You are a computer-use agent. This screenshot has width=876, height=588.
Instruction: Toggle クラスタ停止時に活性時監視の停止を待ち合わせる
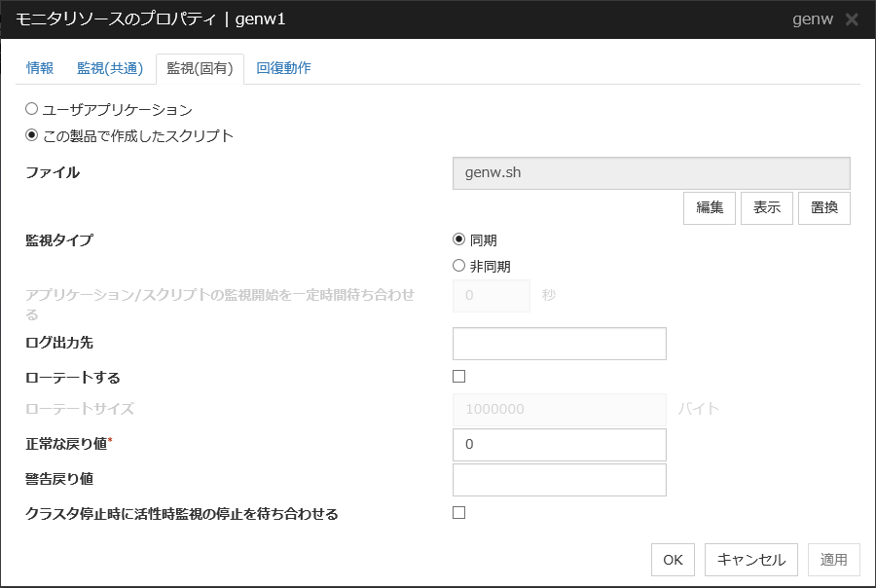[x=457, y=510]
